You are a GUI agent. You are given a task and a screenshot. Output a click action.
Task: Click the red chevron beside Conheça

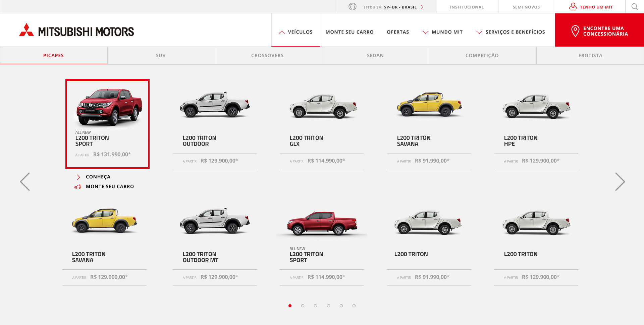click(x=78, y=177)
